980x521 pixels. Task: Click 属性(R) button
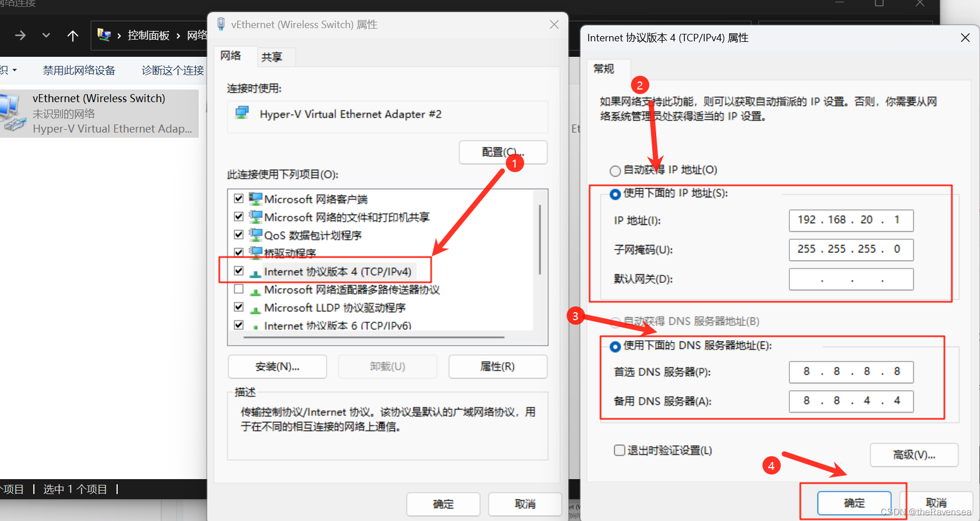(x=498, y=367)
